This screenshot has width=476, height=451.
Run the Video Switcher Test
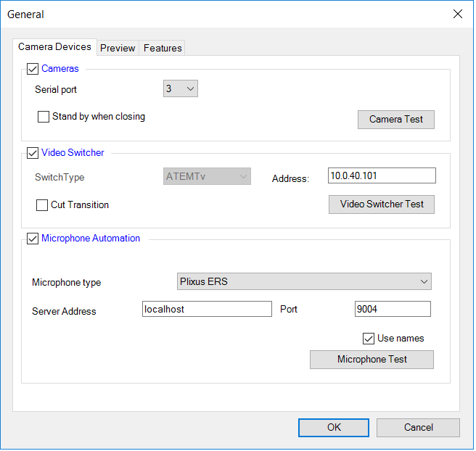382,204
